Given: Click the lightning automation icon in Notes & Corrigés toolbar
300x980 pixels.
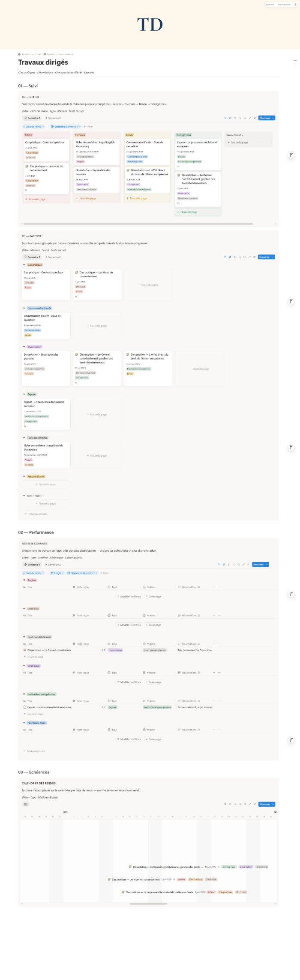Looking at the screenshot, I should pyautogui.click(x=229, y=564).
